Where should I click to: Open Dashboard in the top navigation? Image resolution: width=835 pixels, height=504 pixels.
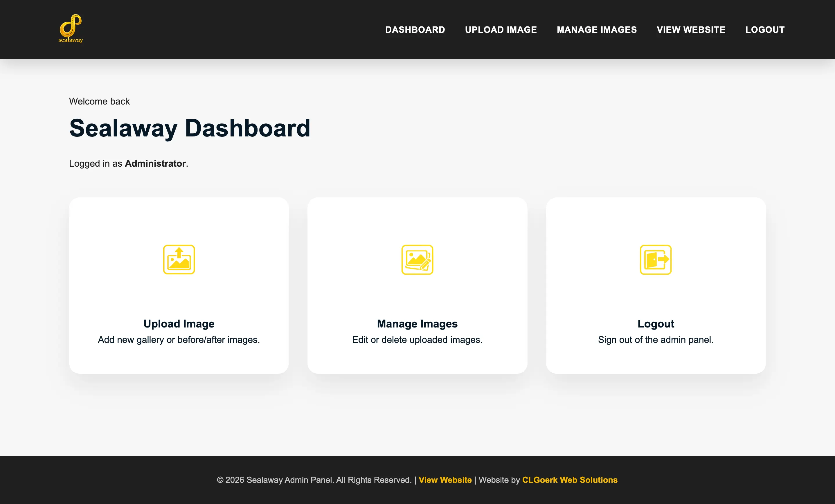pos(415,30)
